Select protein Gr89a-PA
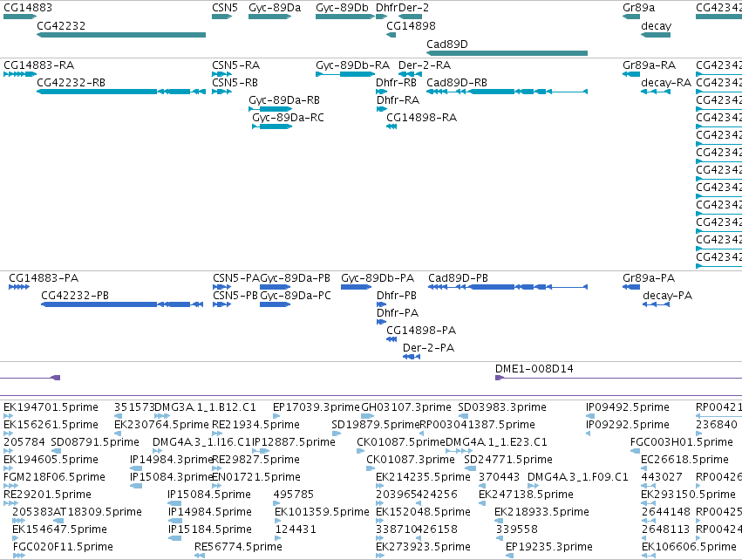This screenshot has height=560, width=742. [x=649, y=278]
